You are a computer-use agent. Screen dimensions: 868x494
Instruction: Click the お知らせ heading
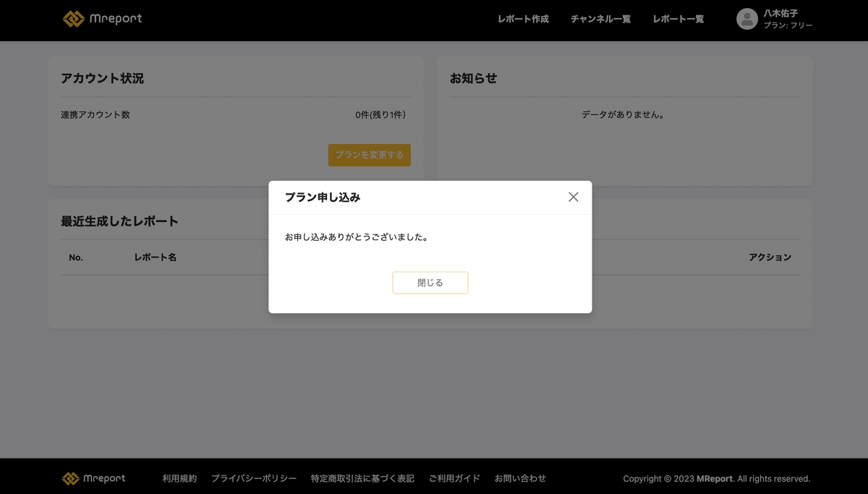pos(473,78)
